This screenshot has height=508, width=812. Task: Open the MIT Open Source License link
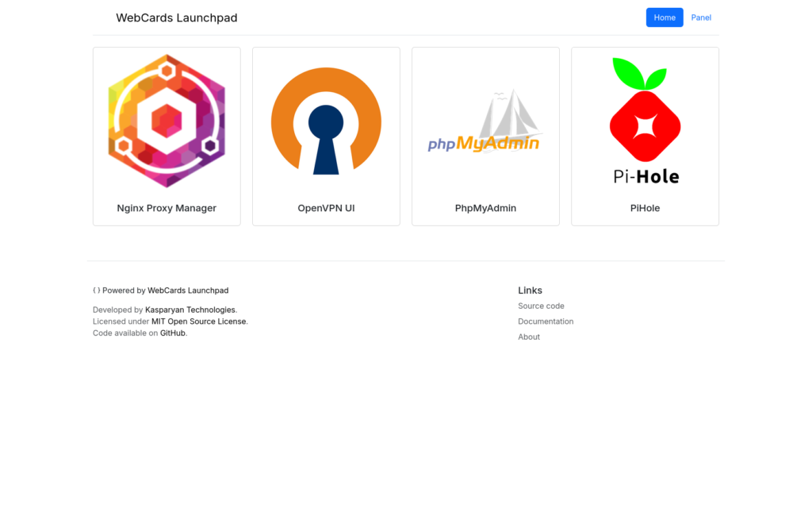point(199,321)
